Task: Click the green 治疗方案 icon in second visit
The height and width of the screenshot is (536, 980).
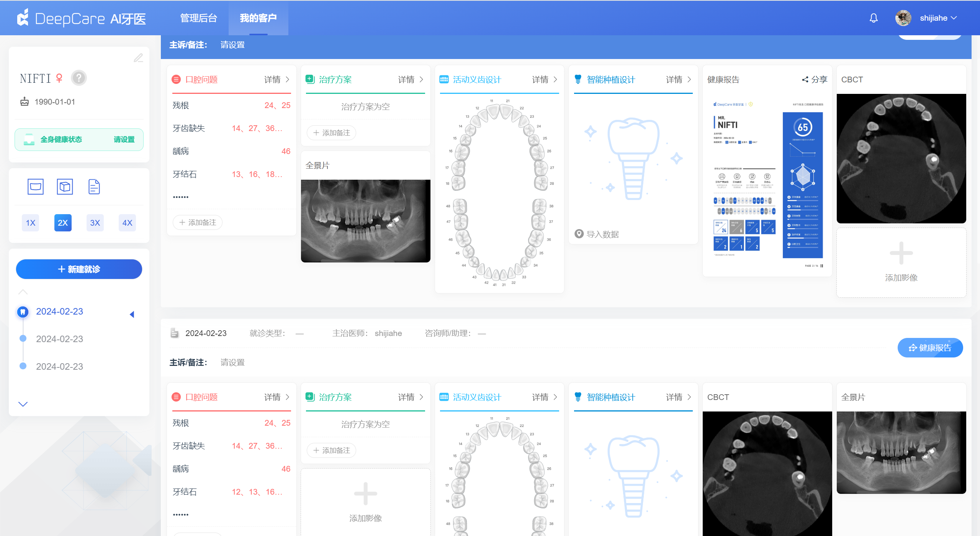Action: click(x=310, y=397)
